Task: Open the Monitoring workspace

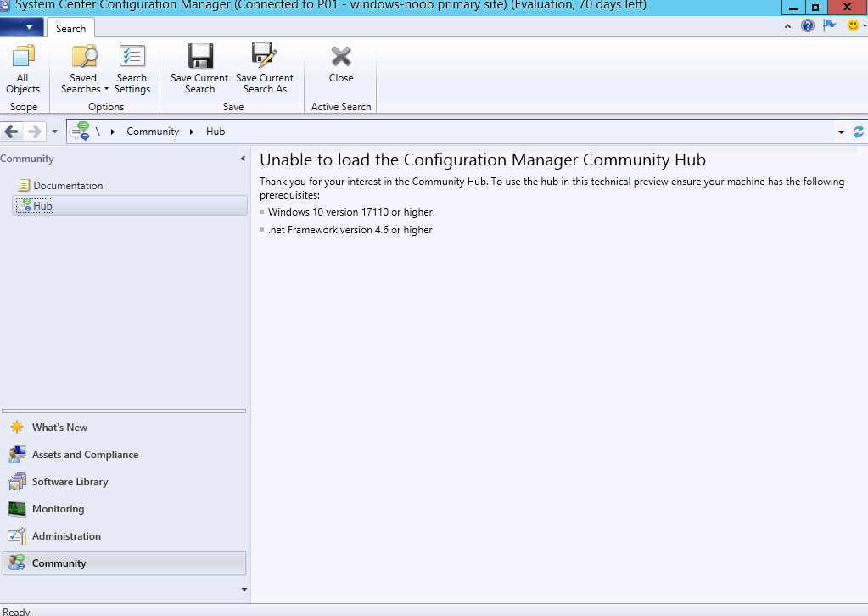Action: 124,508
